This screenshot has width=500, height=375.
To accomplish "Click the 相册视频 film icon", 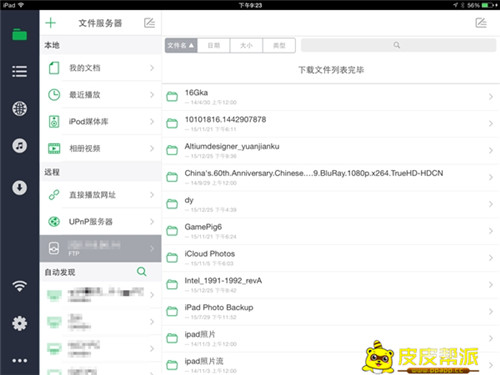I will click(x=54, y=148).
